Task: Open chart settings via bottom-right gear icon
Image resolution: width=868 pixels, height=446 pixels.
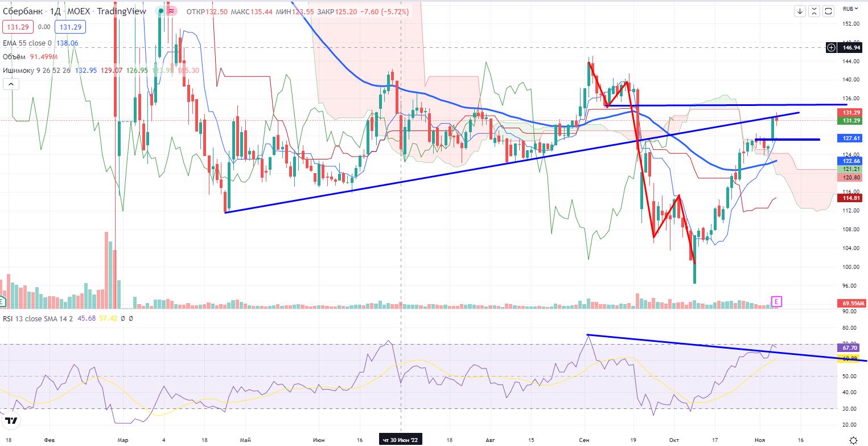Action: pos(853,440)
